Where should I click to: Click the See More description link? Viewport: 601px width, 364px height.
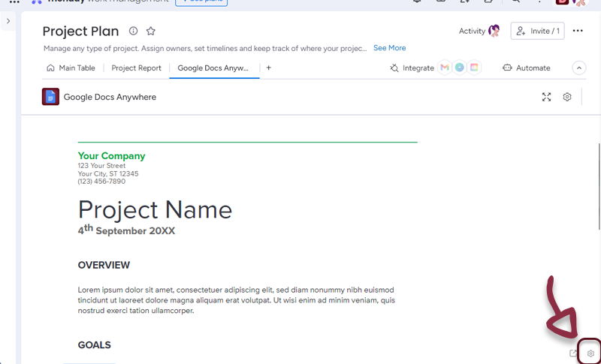click(x=389, y=48)
